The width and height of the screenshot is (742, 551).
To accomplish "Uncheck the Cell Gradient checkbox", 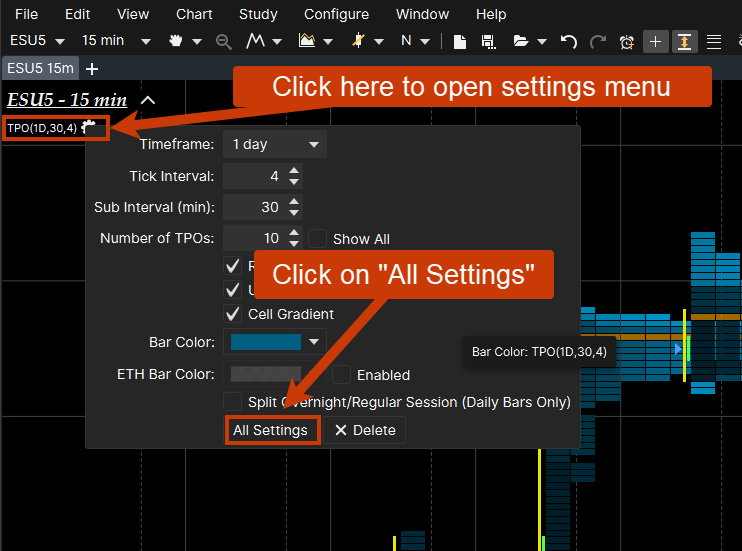I will pyautogui.click(x=233, y=314).
